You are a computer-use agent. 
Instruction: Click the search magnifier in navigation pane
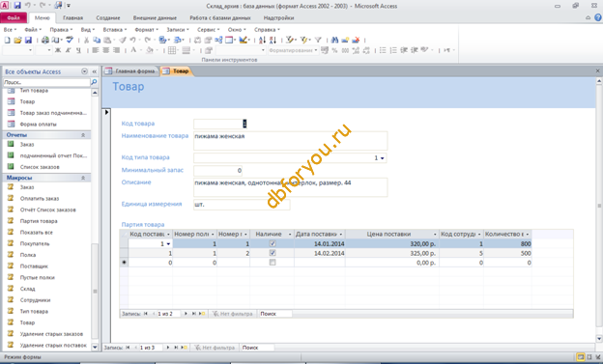click(94, 82)
